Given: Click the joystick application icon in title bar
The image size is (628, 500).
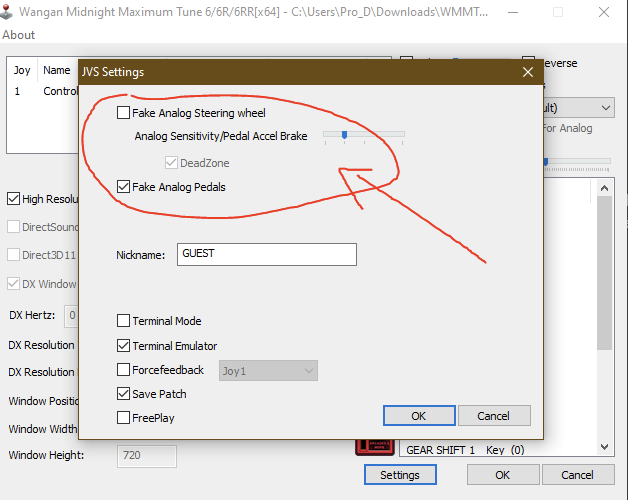Looking at the screenshot, I should click(x=7, y=12).
